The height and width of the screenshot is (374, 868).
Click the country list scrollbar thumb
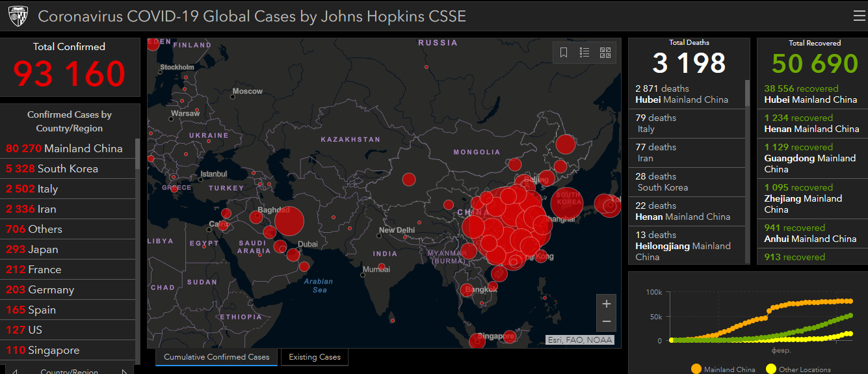point(137,154)
